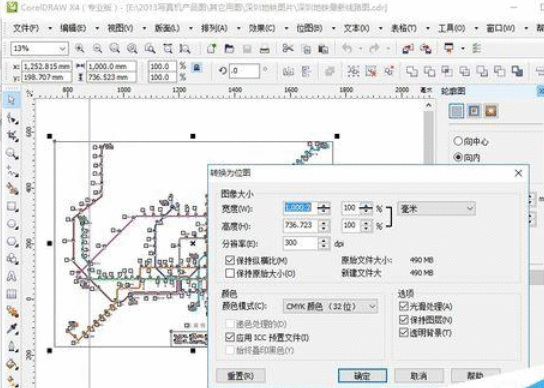Image resolution: width=544 pixels, height=388 pixels.
Task: Toggle the 保持纵横比(M) checkbox
Action: point(230,260)
